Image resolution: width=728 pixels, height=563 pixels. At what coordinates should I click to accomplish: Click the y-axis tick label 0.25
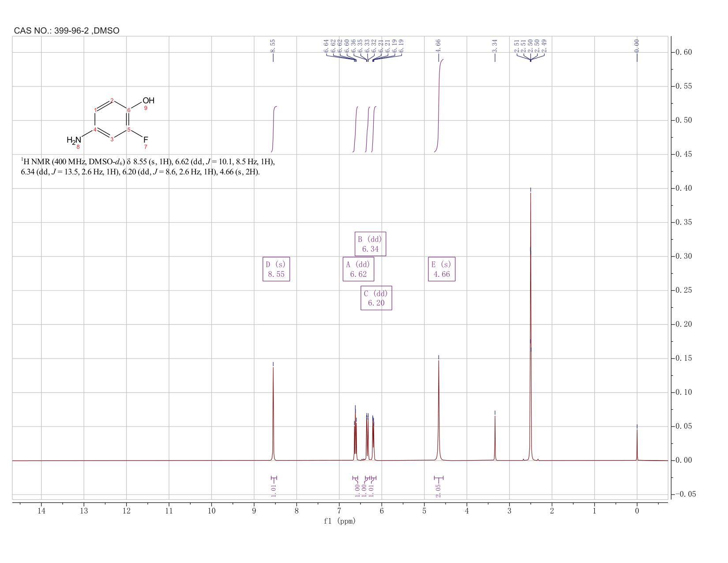683,290
